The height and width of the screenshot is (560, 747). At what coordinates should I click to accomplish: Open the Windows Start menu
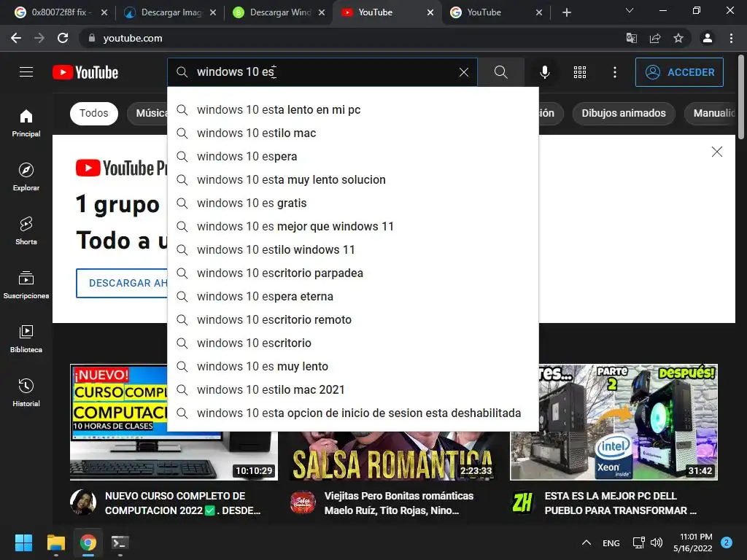point(23,542)
